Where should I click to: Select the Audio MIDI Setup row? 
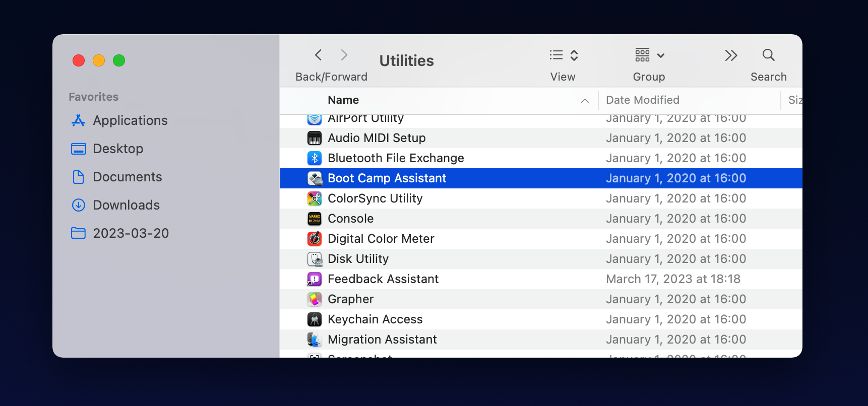(x=541, y=138)
